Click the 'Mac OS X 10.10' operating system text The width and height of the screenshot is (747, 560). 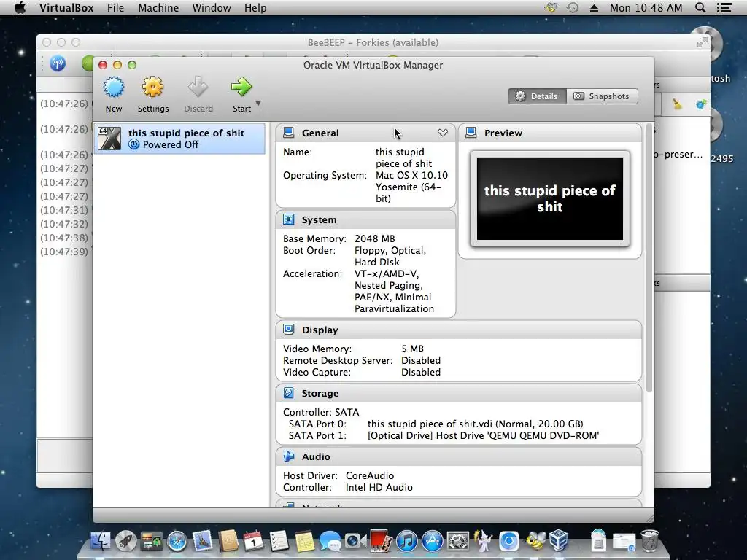click(x=411, y=175)
